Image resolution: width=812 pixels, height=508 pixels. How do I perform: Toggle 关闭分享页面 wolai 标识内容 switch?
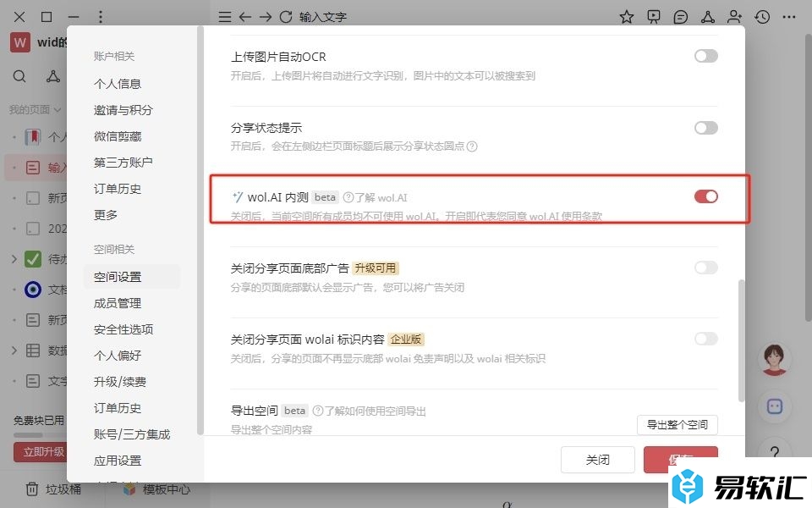tap(705, 339)
